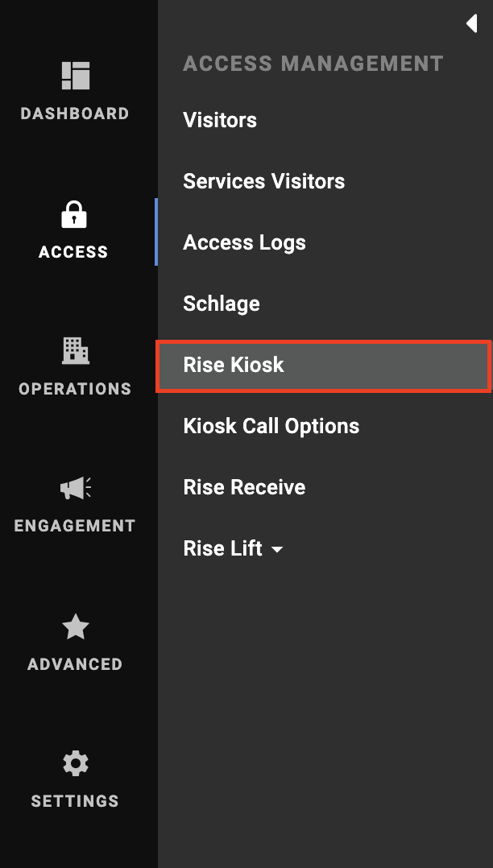This screenshot has width=493, height=868.
Task: Click the SETTINGS sidebar label
Action: coord(75,801)
